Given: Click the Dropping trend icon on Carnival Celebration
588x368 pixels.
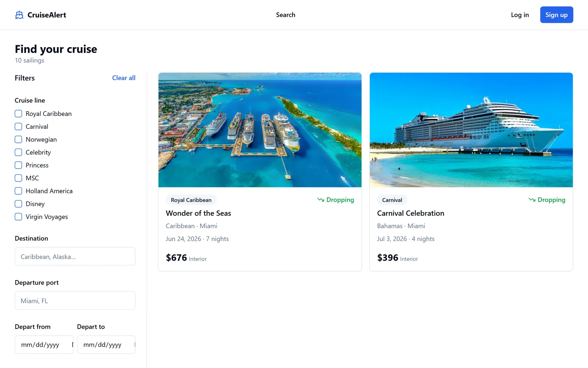Looking at the screenshot, I should (x=532, y=200).
